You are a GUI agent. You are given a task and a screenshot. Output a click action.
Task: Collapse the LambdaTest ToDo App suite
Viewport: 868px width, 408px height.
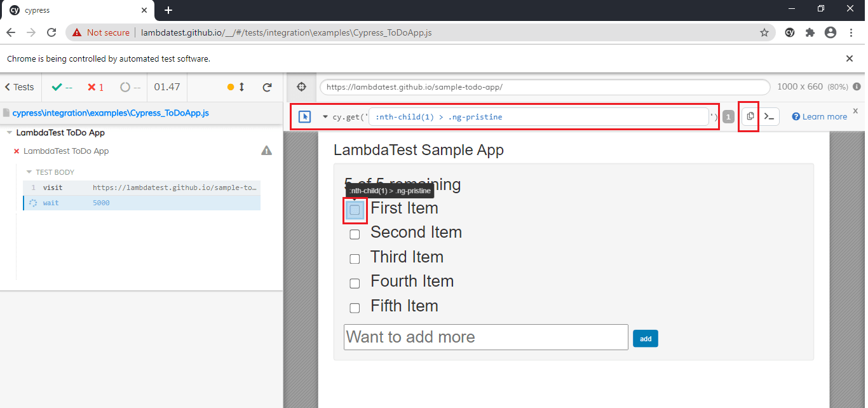coord(10,133)
